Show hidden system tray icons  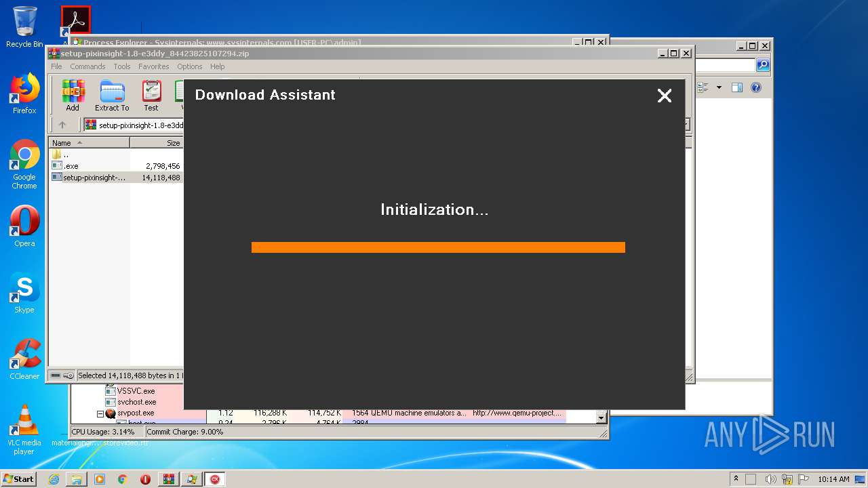(x=736, y=479)
